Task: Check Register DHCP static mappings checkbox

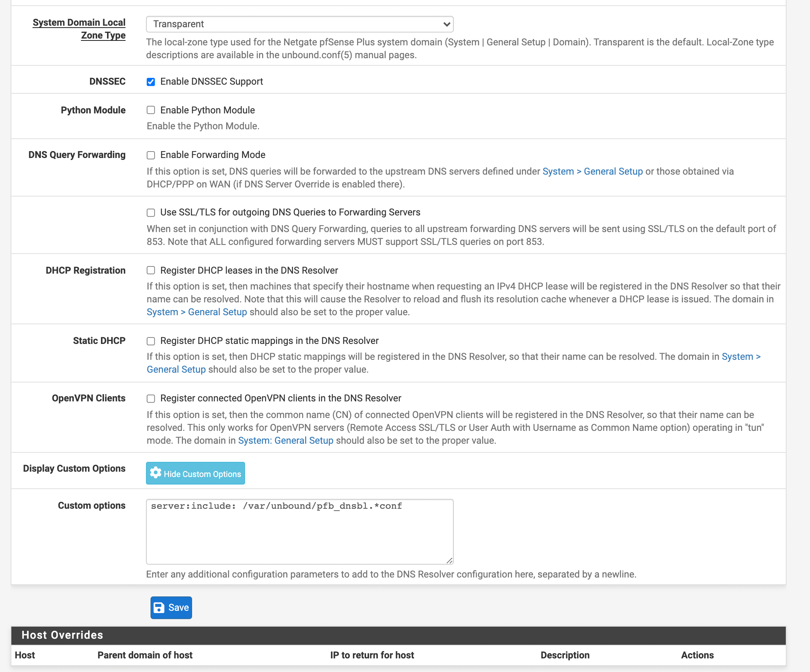Action: click(x=151, y=341)
